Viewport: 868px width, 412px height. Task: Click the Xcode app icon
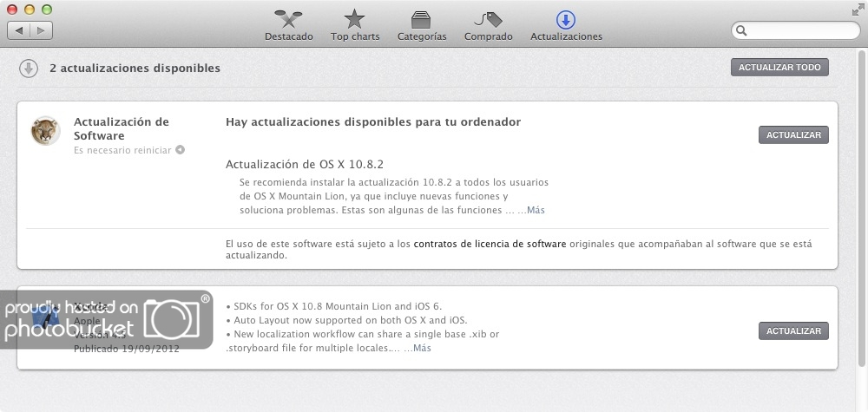(45, 317)
